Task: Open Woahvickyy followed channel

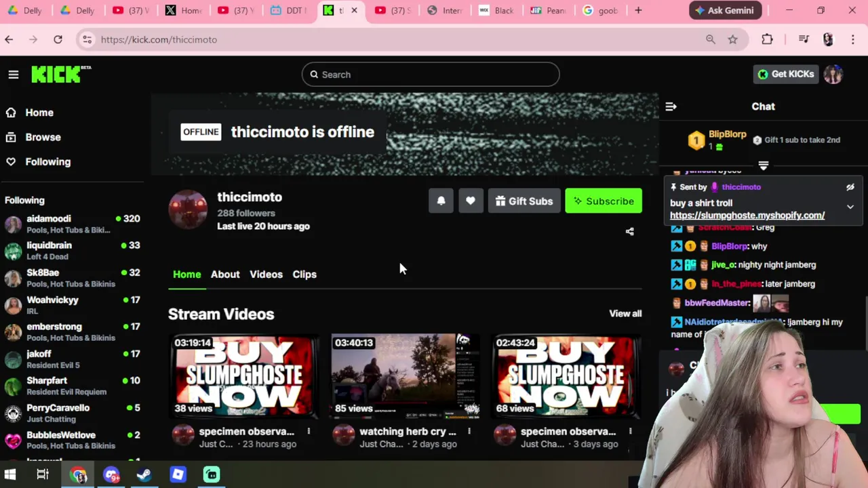Action: [x=72, y=305]
